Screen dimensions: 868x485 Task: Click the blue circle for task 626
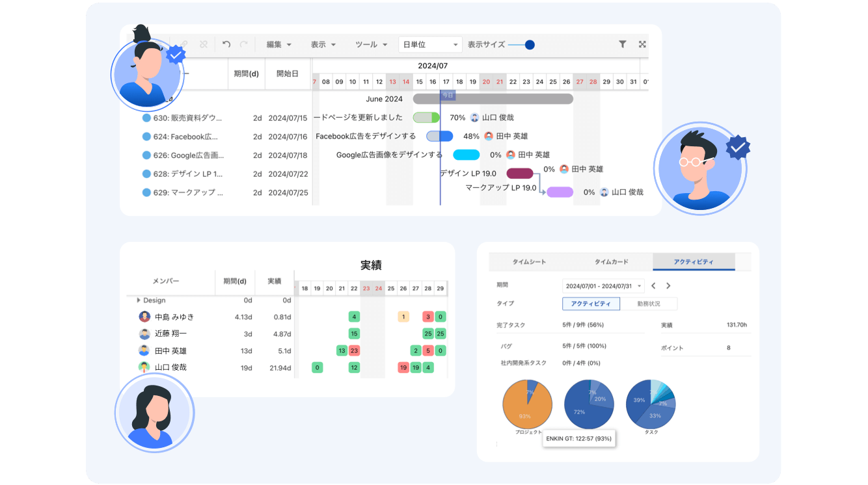[x=146, y=155]
